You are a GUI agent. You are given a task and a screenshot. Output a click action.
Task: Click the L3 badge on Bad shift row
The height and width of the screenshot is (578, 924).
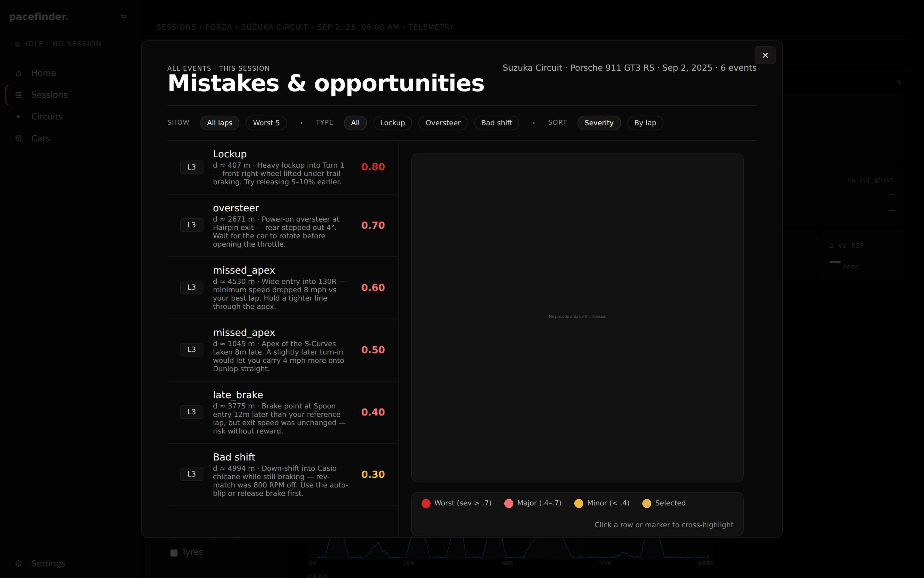pyautogui.click(x=192, y=474)
